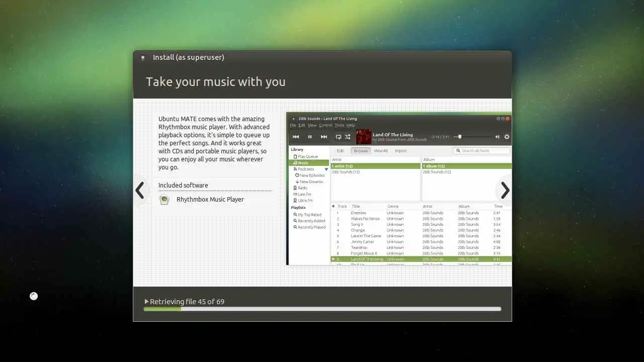Click Import in Rhythmbox toolbar
644x362 pixels.
pyautogui.click(x=401, y=151)
